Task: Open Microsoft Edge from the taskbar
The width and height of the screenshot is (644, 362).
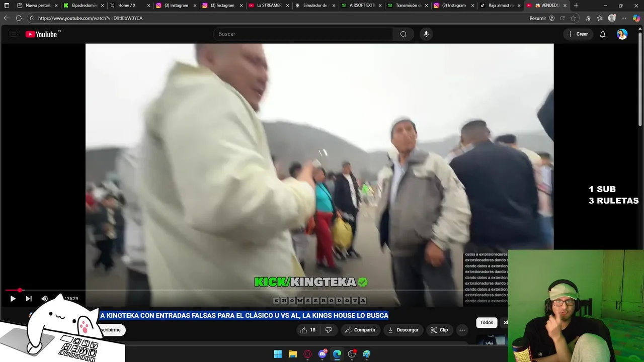Action: pos(337,354)
